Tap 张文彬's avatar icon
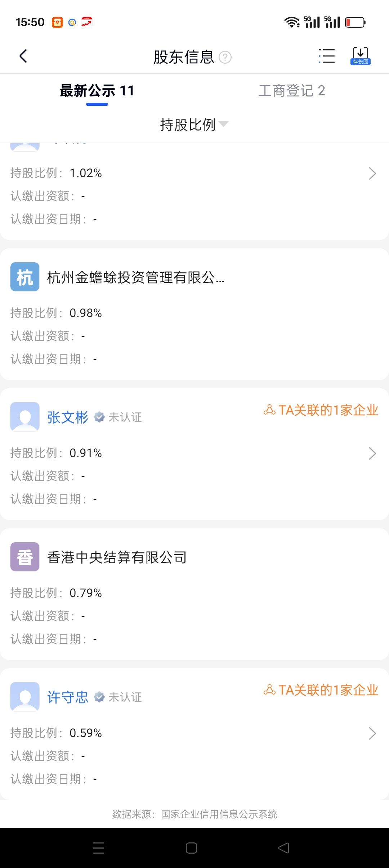Viewport: 389px width, 868px height. (x=25, y=417)
